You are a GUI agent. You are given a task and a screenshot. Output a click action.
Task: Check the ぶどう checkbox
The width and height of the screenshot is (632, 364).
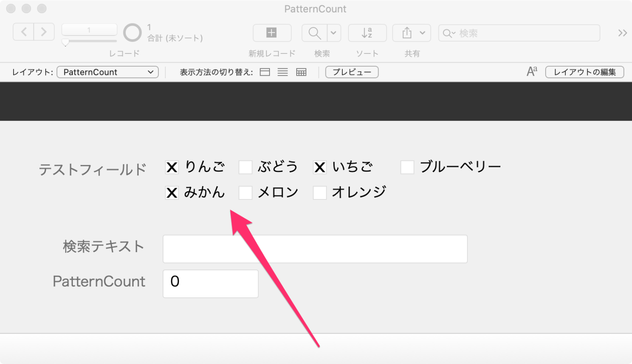click(x=246, y=167)
